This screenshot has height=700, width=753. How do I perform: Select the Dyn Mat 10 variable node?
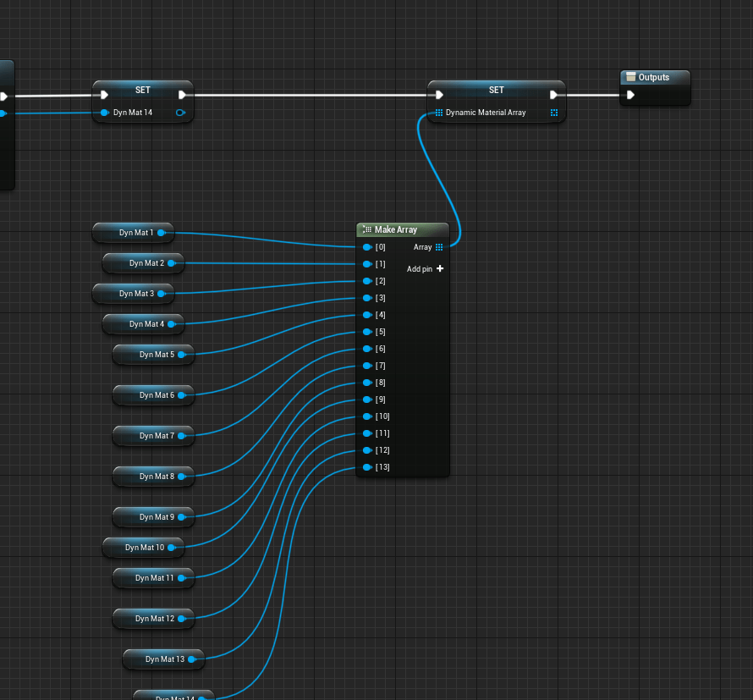(141, 548)
